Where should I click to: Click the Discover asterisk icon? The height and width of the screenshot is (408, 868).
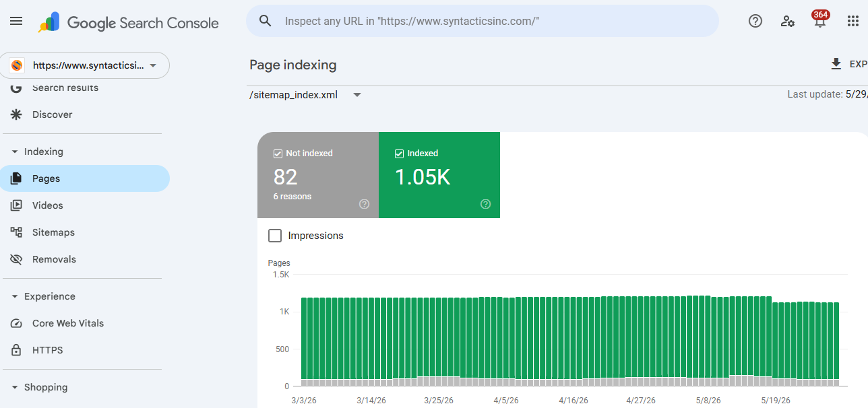(x=16, y=114)
